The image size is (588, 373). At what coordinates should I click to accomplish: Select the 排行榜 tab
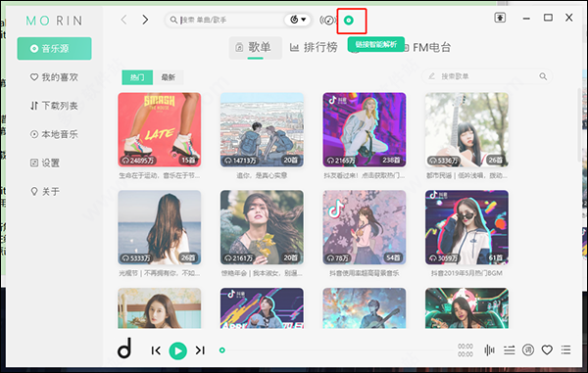pyautogui.click(x=314, y=47)
